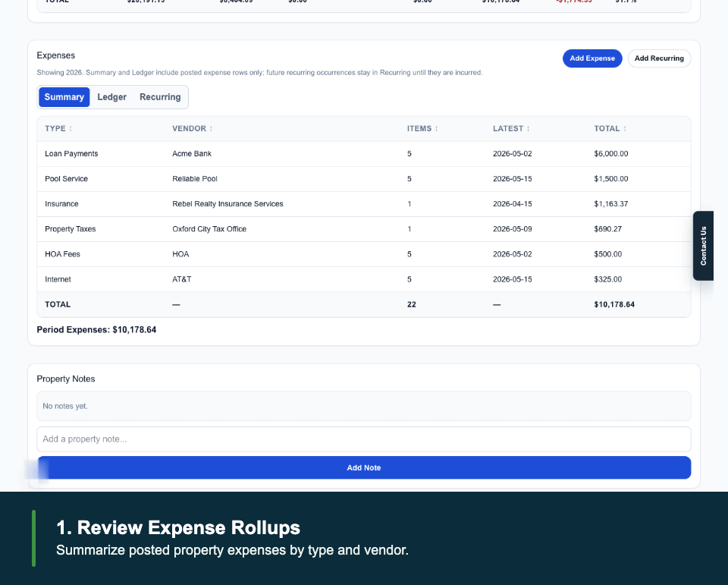Click the Add Note button
Viewport: 728px width, 585px height.
[x=364, y=467]
